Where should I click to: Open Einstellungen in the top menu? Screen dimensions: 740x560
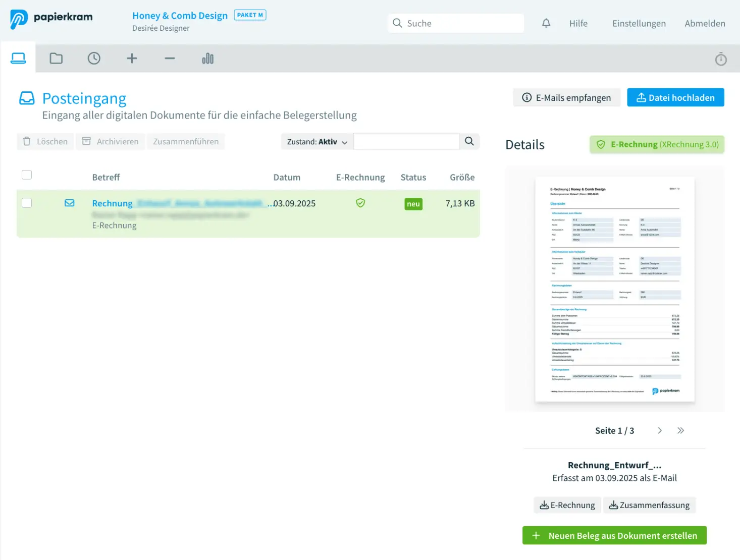tap(639, 23)
